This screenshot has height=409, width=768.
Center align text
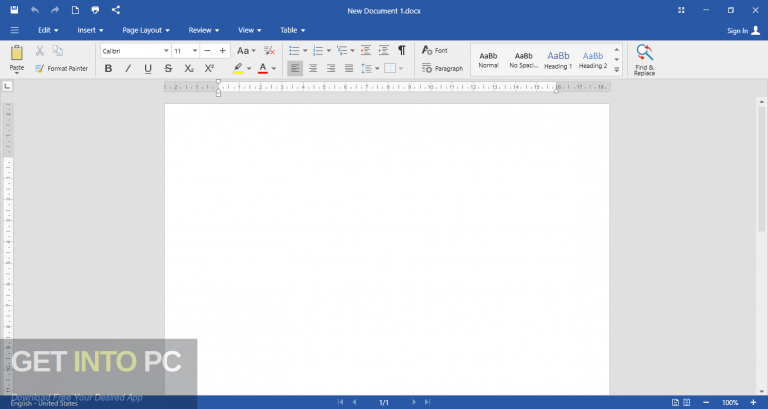point(313,69)
